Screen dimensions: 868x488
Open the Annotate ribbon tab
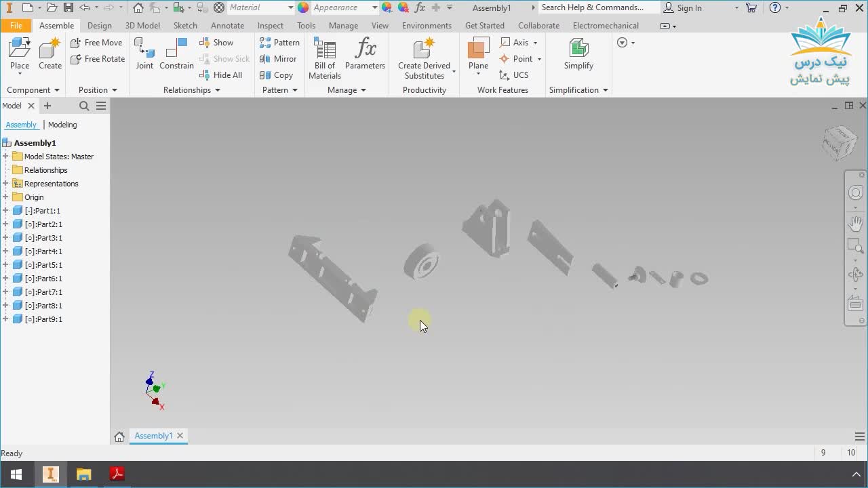227,26
